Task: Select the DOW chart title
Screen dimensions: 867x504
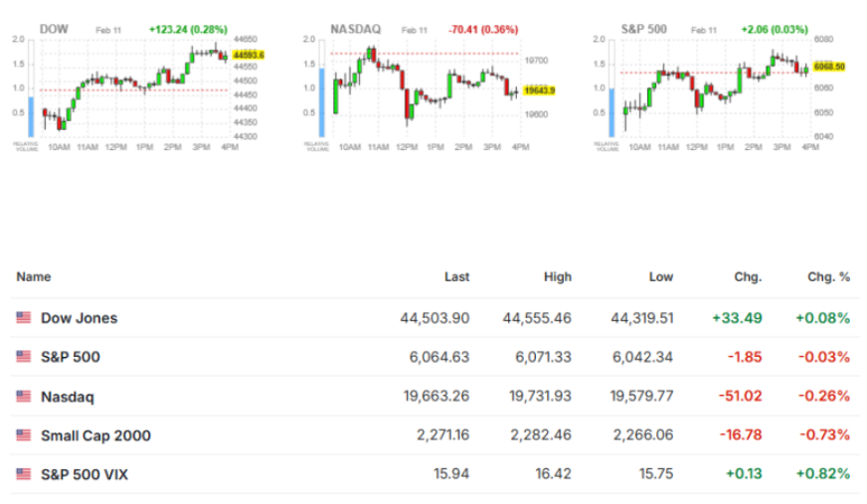Action: pyautogui.click(x=54, y=29)
